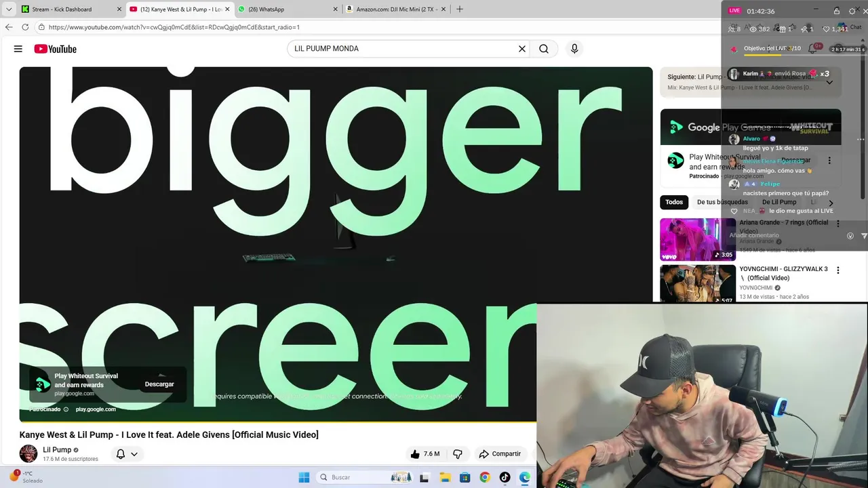This screenshot has height=488, width=868.
Task: Switch to the Kanye West & Lil Pump tab
Action: point(179,9)
